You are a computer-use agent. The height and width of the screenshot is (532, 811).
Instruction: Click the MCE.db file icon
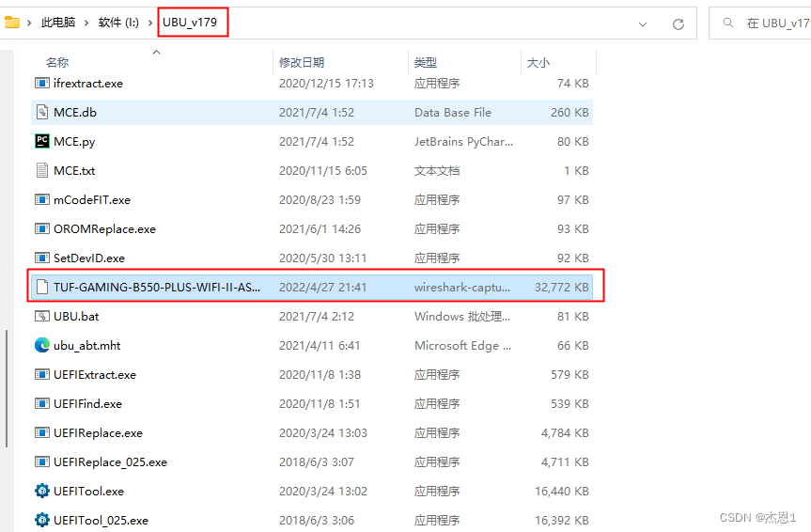tap(42, 112)
